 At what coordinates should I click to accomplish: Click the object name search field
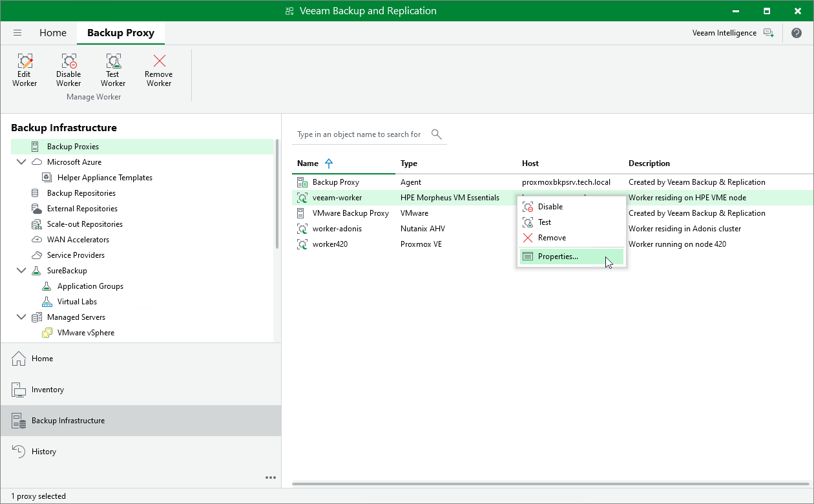tap(359, 134)
